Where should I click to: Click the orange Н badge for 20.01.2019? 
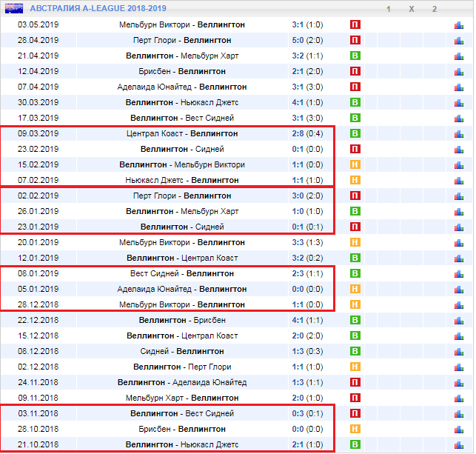tap(355, 242)
